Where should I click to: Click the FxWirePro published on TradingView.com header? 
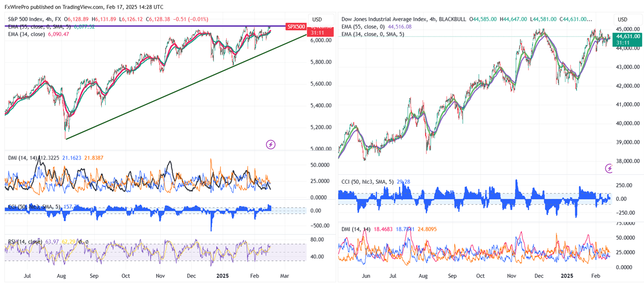pos(84,7)
